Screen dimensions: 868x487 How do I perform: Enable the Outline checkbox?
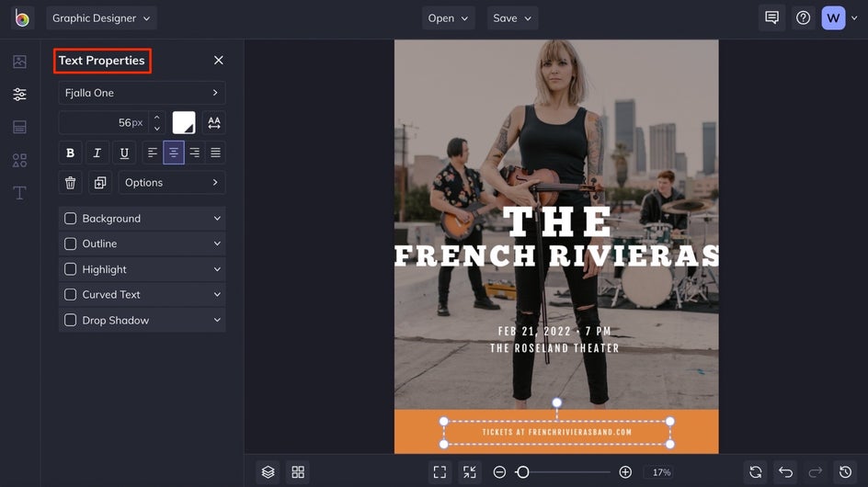coord(70,243)
